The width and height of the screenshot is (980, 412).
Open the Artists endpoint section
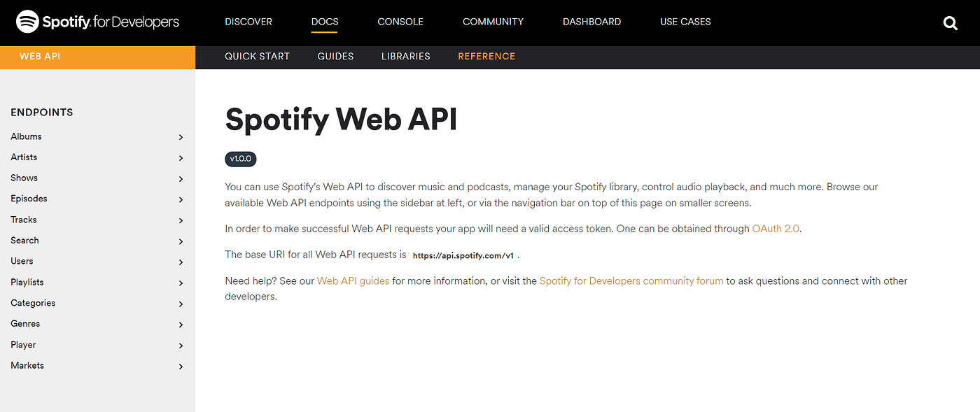[23, 157]
